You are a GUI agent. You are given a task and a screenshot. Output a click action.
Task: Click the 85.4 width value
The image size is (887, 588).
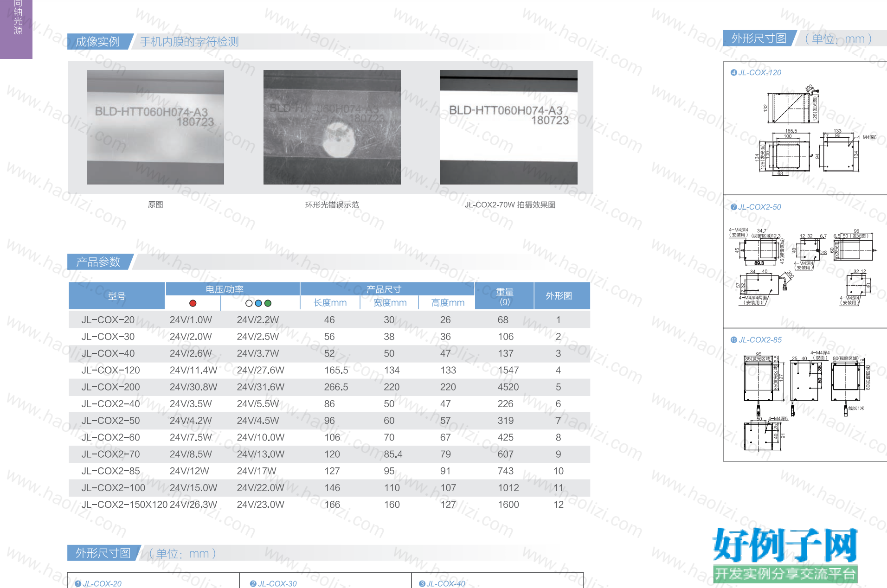pyautogui.click(x=393, y=454)
